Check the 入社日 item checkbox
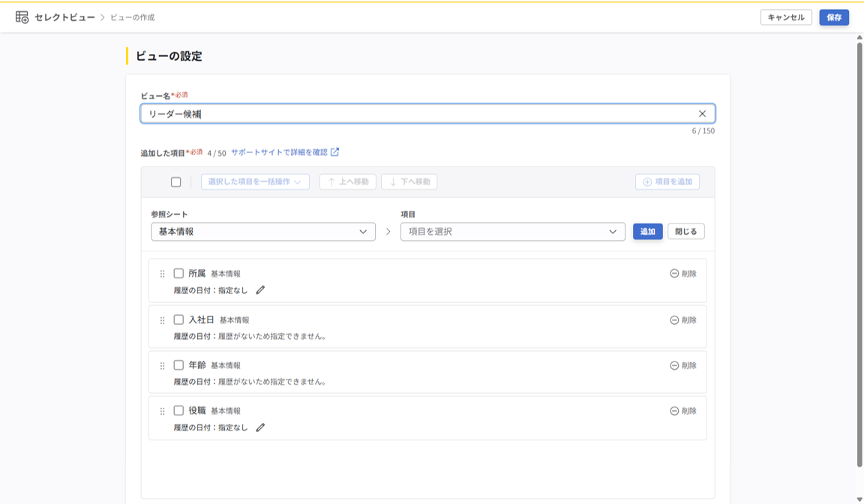This screenshot has height=504, width=864. 178,319
